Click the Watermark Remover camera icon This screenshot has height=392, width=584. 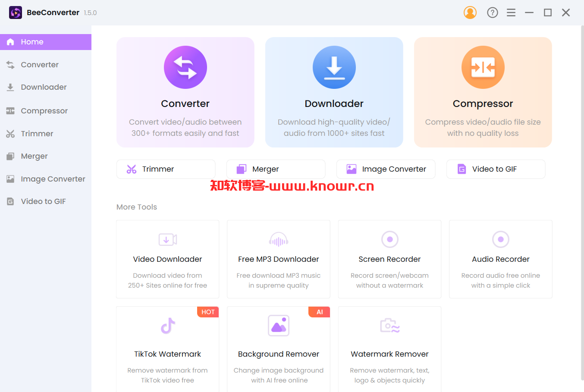[x=390, y=326]
